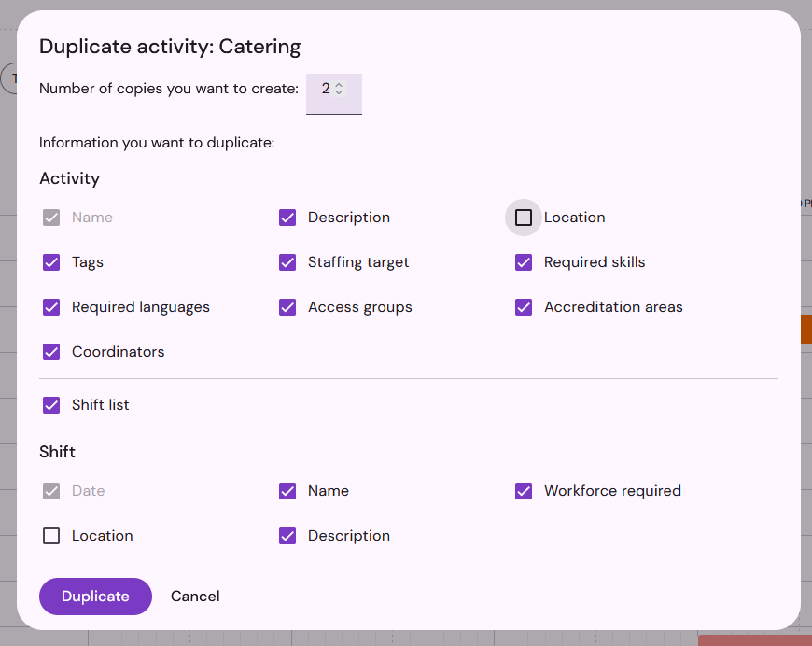Uncheck the Shift Name checkbox
The width and height of the screenshot is (812, 646).
(287, 491)
